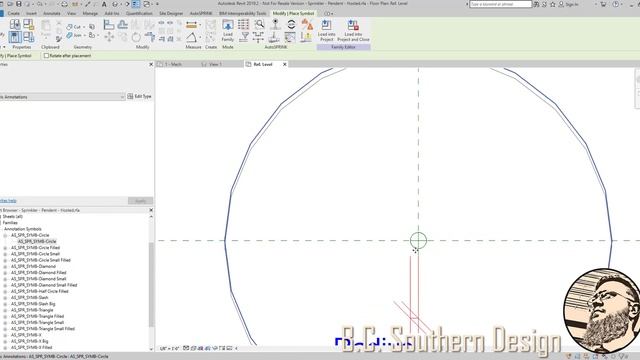Viewport: 640px width, 360px height.
Task: Select AS_SPR_SYMB-Triangle Filled tree item
Action: pyautogui.click(x=37, y=316)
